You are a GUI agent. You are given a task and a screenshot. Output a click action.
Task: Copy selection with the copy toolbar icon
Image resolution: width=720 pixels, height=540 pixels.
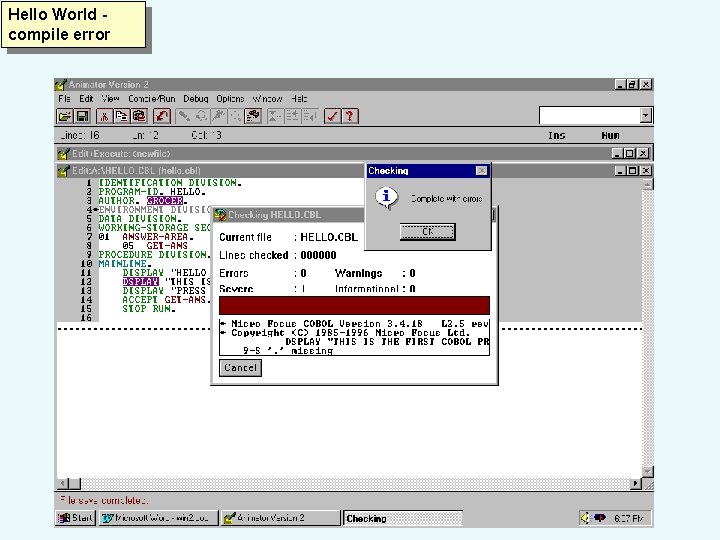coord(122,116)
